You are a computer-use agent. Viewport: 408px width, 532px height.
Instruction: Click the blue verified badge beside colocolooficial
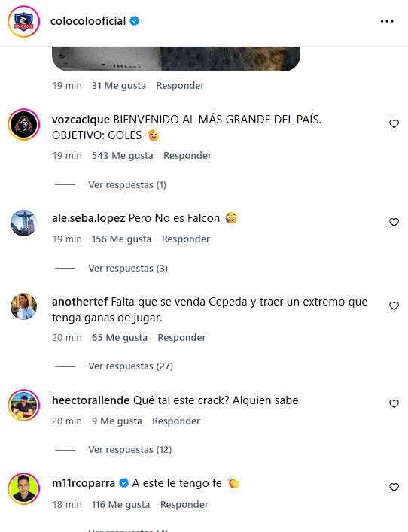pyautogui.click(x=135, y=21)
